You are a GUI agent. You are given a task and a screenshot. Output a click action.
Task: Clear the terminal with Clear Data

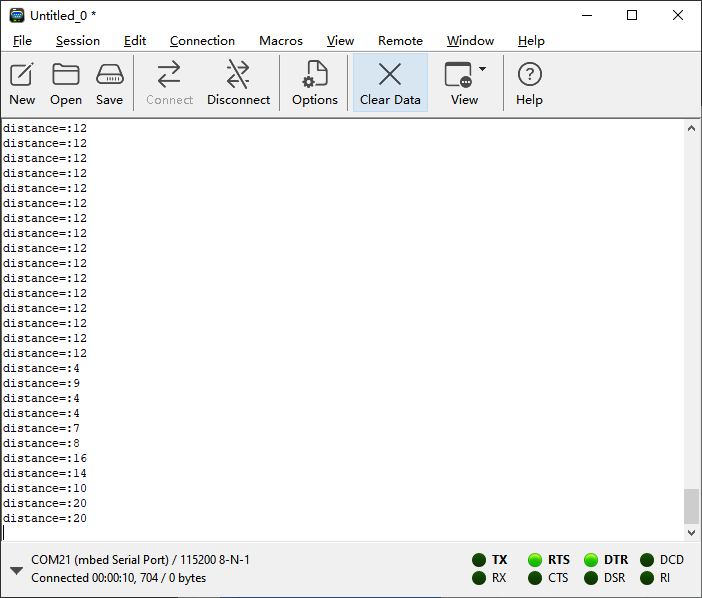pyautogui.click(x=390, y=83)
